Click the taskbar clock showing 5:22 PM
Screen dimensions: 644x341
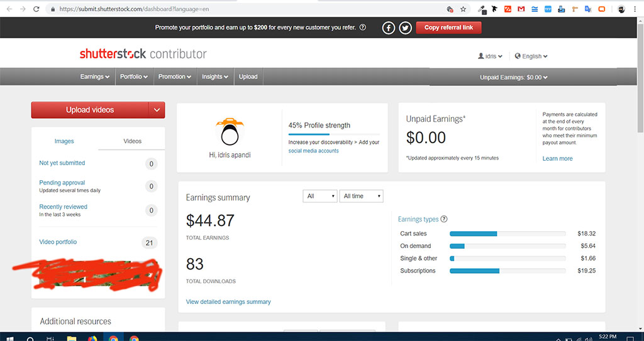[x=608, y=337]
